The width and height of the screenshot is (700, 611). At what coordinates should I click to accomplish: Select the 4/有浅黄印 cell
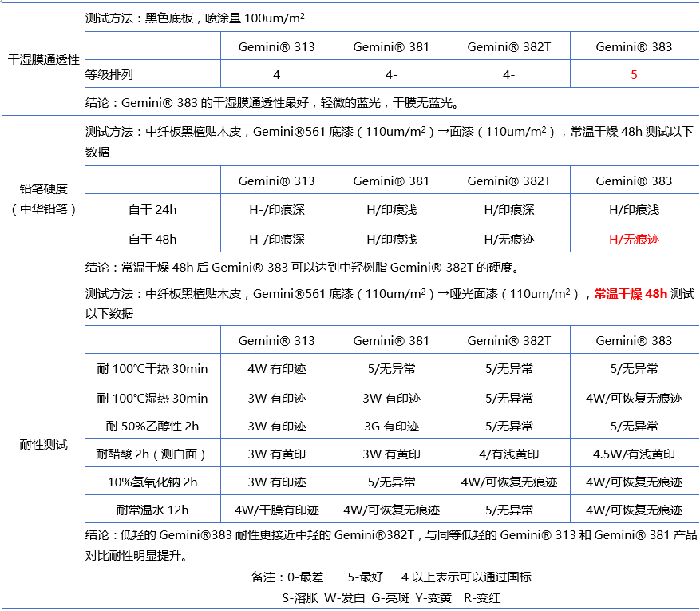pyautogui.click(x=509, y=454)
